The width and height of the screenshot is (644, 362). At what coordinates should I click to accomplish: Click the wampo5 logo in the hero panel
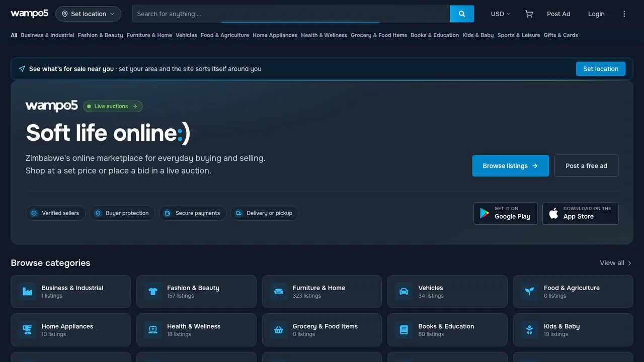click(52, 106)
